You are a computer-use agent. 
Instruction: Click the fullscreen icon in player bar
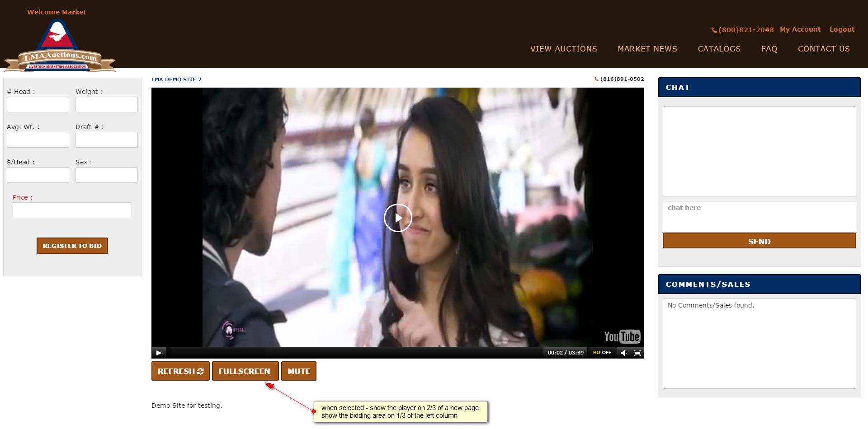[637, 353]
